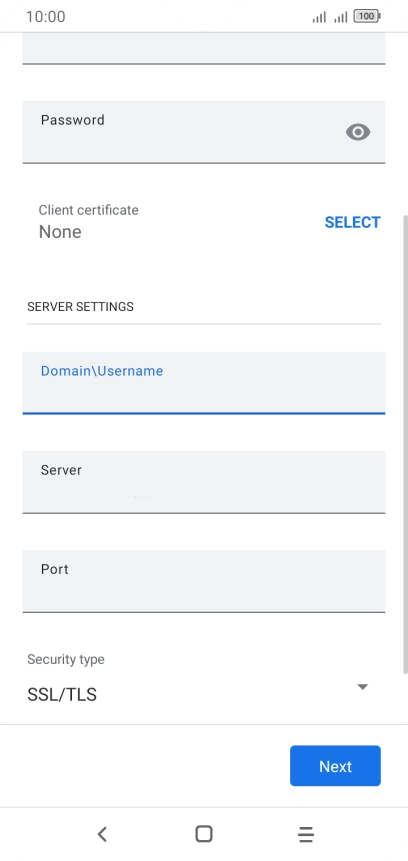This screenshot has height=861, width=408.
Task: Tap the first signal strength icon
Action: (319, 17)
